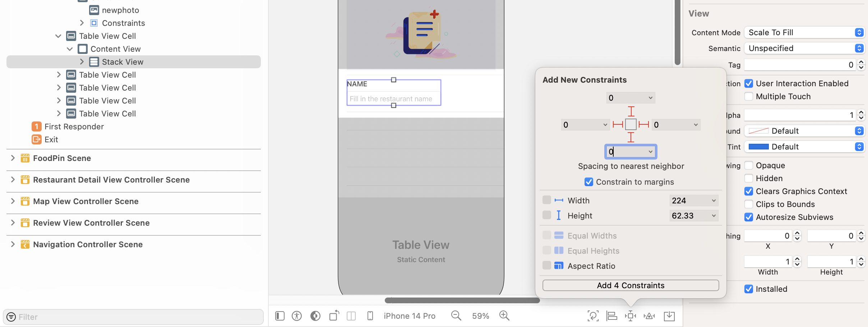Rotate device orientation using rotation icon
868x327 pixels.
pyautogui.click(x=333, y=316)
